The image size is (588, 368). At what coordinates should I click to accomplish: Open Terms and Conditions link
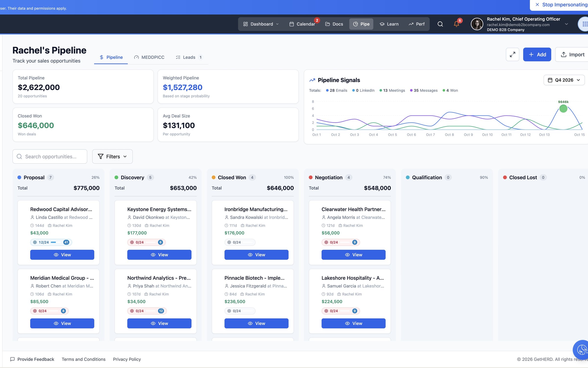[84, 359]
